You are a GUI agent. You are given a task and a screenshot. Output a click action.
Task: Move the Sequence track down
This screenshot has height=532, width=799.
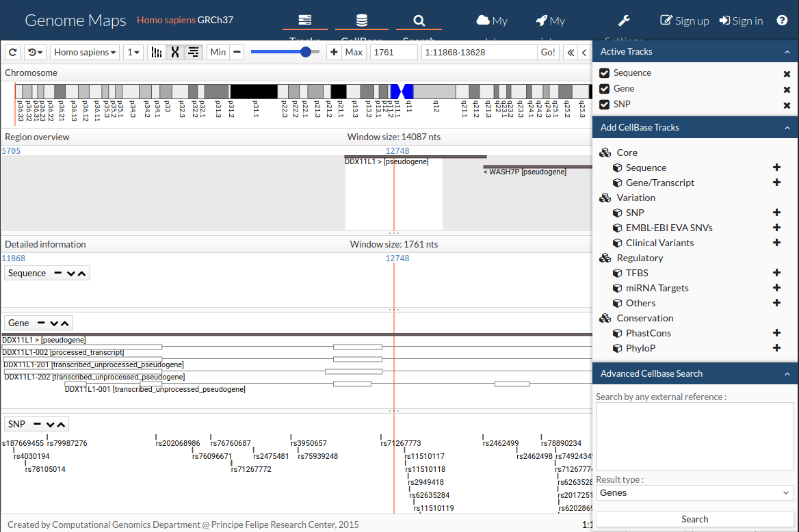coord(71,274)
